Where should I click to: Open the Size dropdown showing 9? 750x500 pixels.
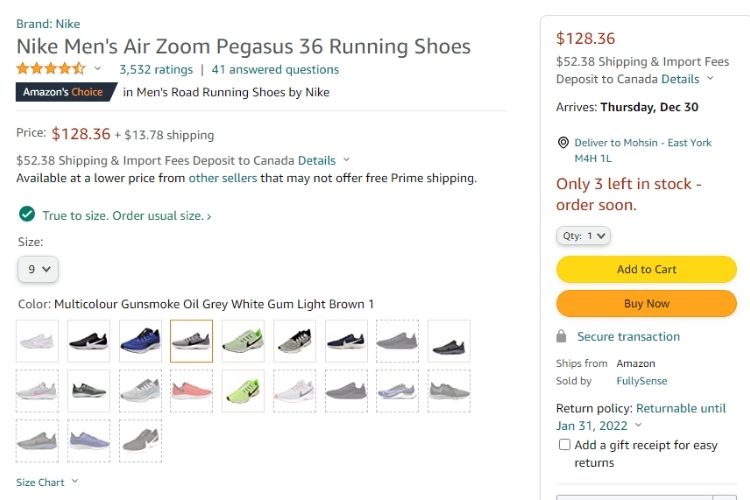click(x=38, y=269)
